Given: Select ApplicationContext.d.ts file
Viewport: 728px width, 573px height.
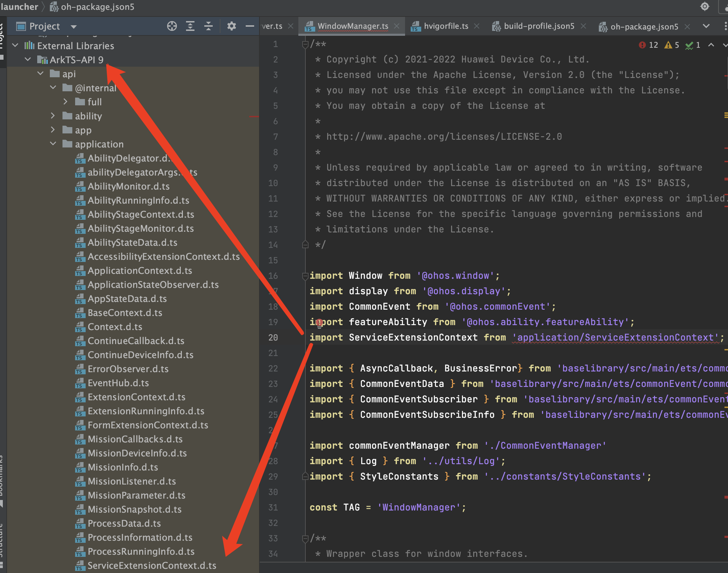Looking at the screenshot, I should [x=140, y=271].
